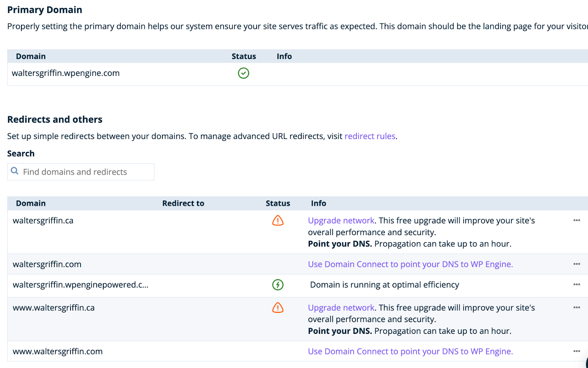The width and height of the screenshot is (588, 368).
Task: Open the options menu for waltersgriffin.com row
Action: click(x=577, y=264)
